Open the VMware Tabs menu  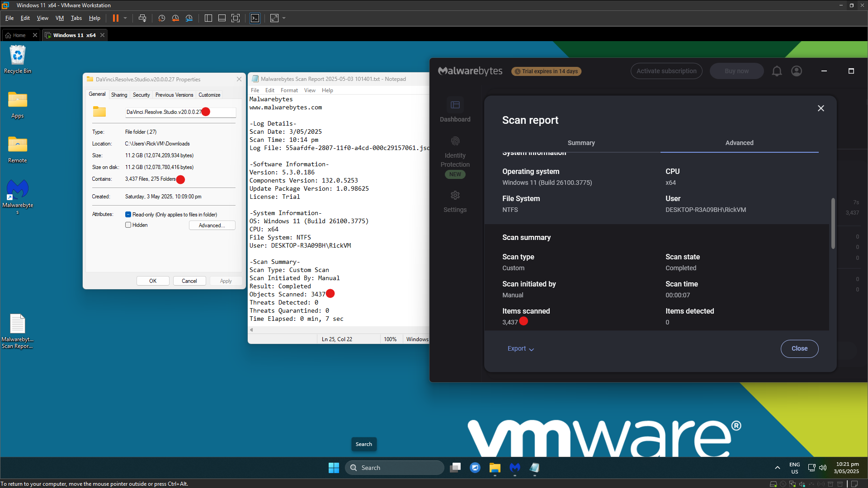coord(76,18)
